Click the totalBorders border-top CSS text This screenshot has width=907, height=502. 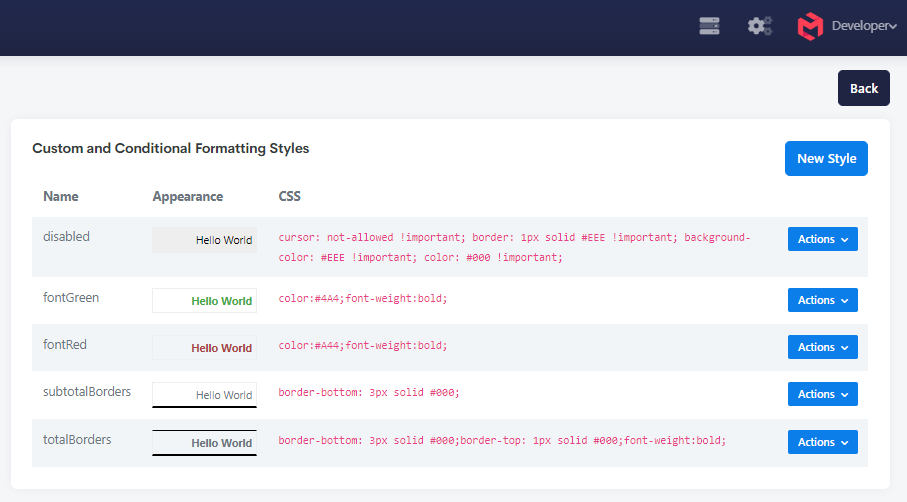pyautogui.click(x=502, y=440)
